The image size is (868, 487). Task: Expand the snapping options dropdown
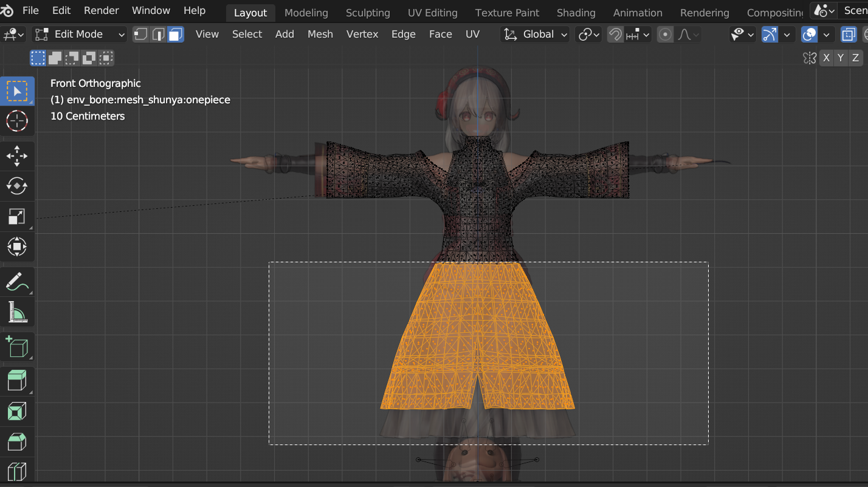(638, 35)
